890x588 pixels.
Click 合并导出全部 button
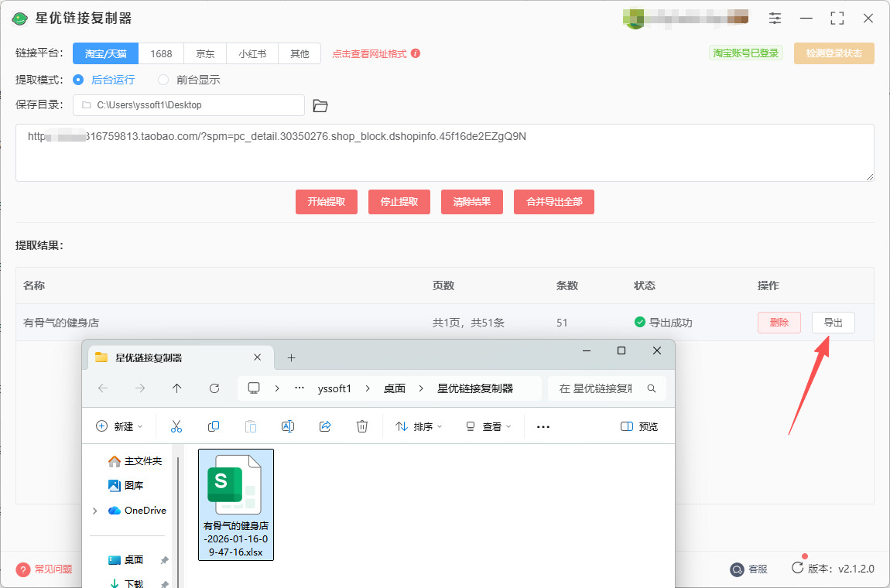pyautogui.click(x=554, y=201)
